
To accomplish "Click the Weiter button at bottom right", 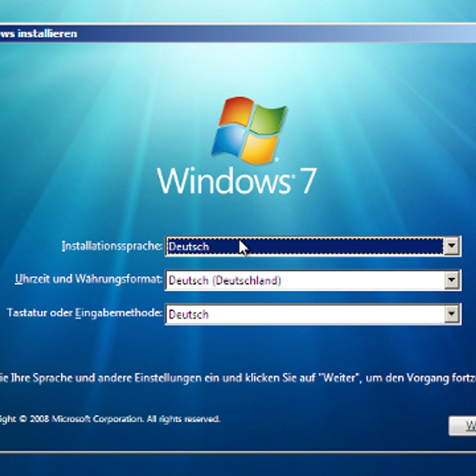I will coord(463,426).
